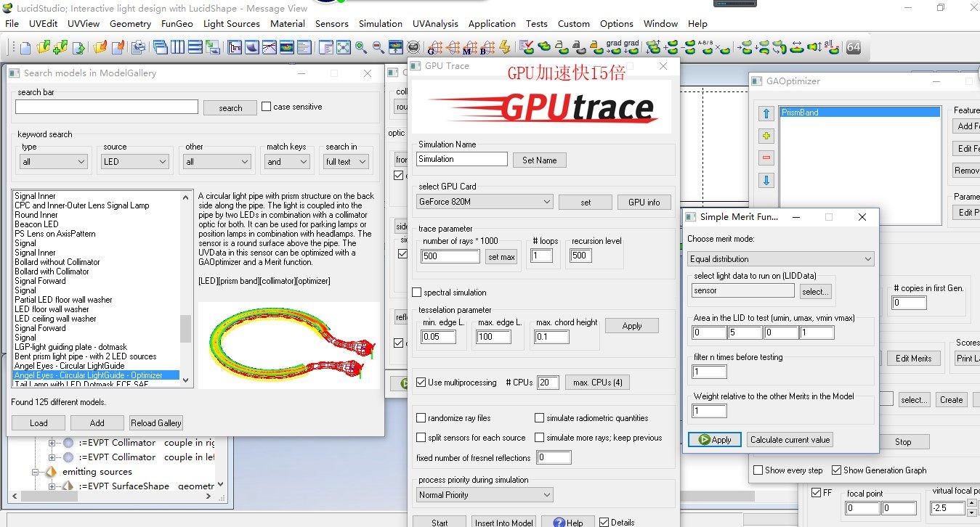Click the section curve graph toolbar icon
Screen dimensions: 980x527
[270, 48]
